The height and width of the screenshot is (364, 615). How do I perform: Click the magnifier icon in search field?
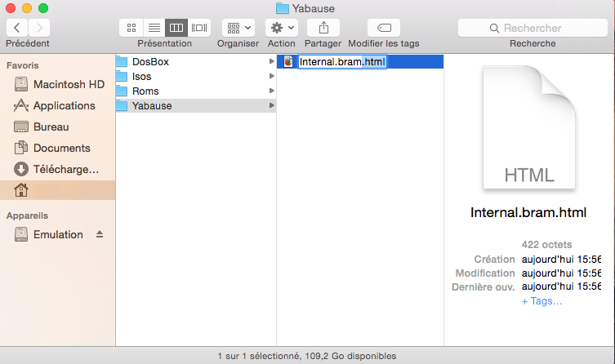click(494, 29)
